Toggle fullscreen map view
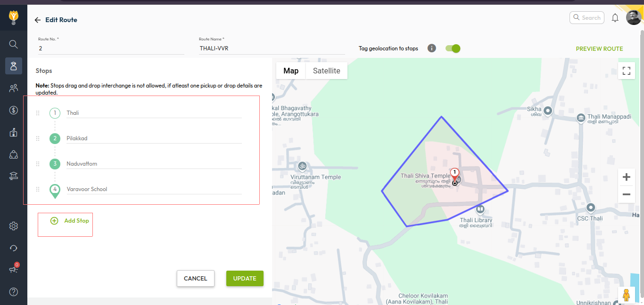 coord(626,71)
